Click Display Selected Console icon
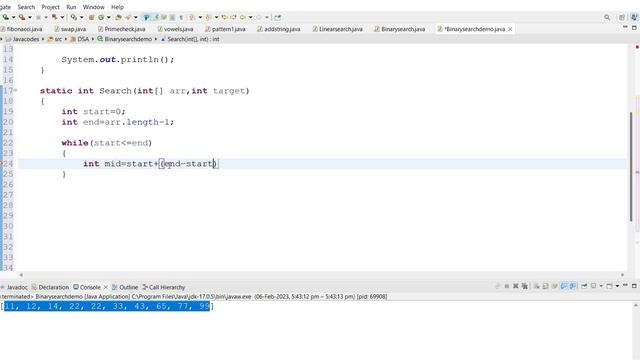This screenshot has width=640, height=360. click(x=593, y=286)
